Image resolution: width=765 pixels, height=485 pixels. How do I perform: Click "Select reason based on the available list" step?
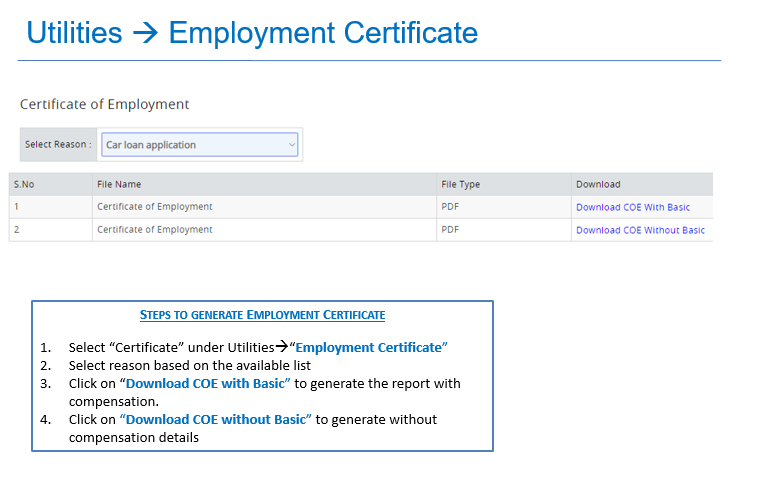(190, 365)
